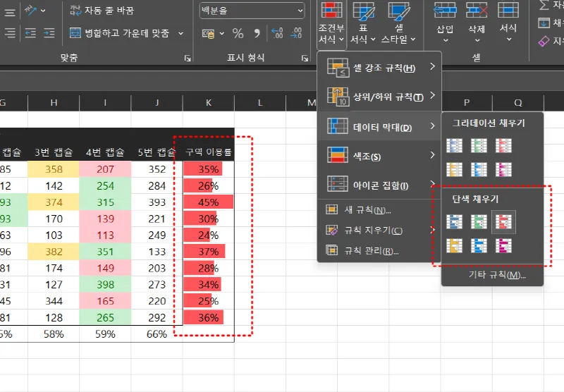Expand the accounting format dropdown arrow
564x392 pixels.
(x=222, y=33)
